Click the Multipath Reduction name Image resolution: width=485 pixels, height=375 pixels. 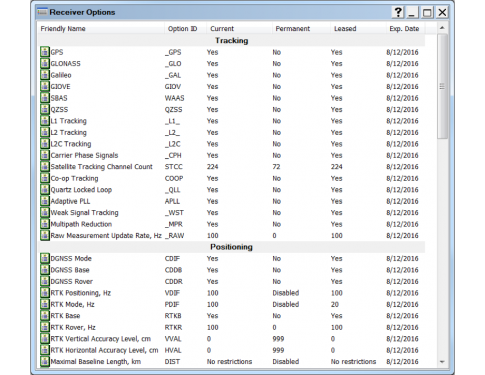(81, 224)
